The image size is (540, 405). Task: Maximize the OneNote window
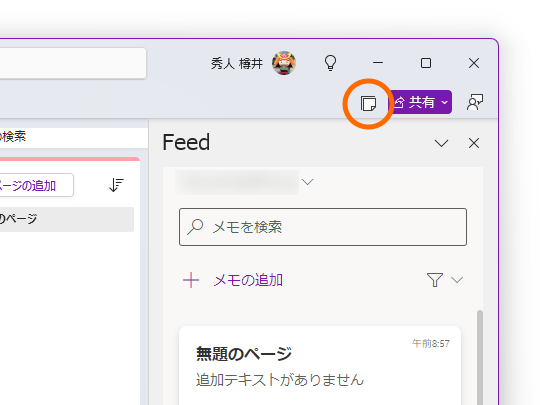click(426, 63)
